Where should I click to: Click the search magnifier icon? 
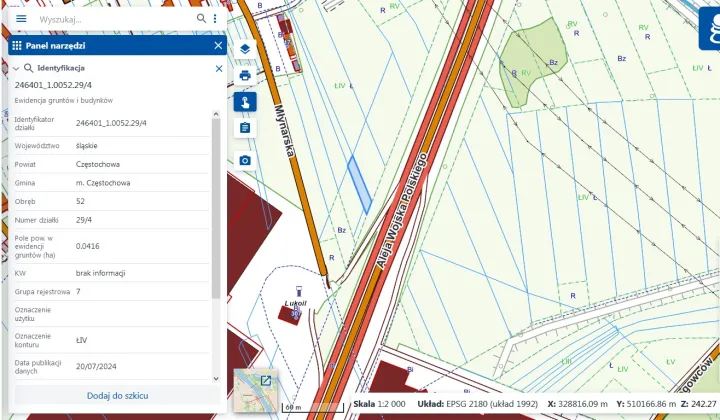coord(201,18)
